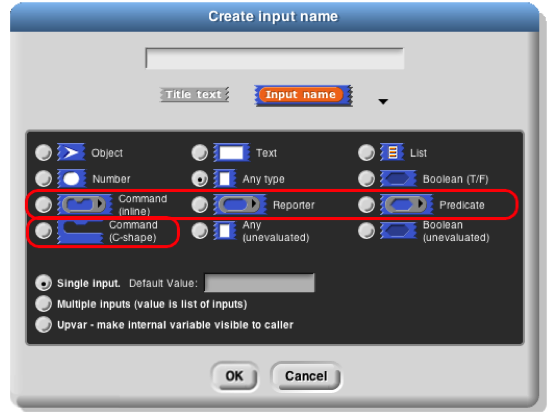549x414 pixels.
Task: Switch to the Title text block option
Action: click(x=194, y=95)
